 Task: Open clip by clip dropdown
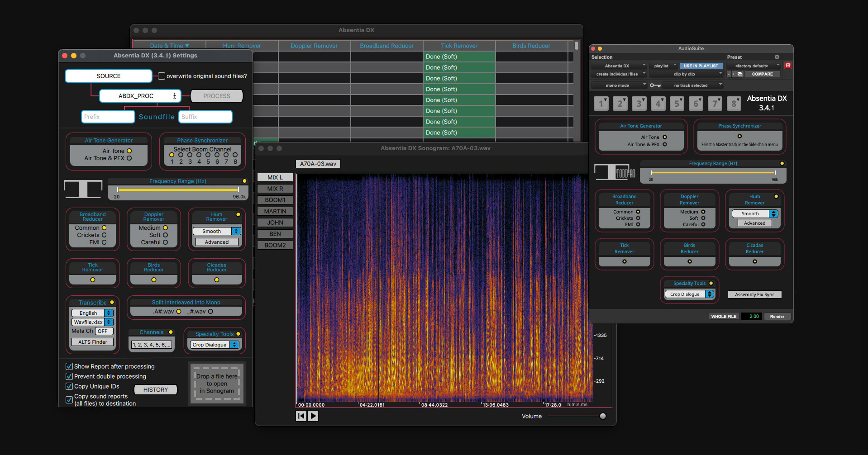click(686, 74)
